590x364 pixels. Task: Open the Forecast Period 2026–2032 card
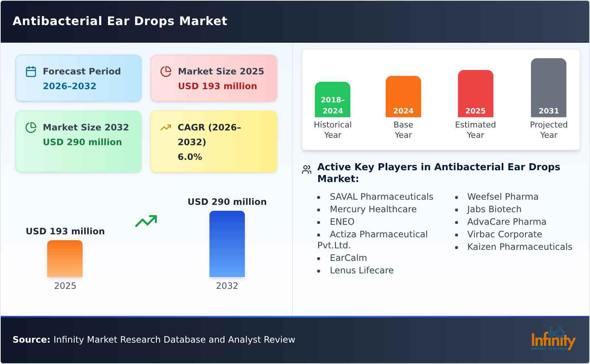coord(79,78)
